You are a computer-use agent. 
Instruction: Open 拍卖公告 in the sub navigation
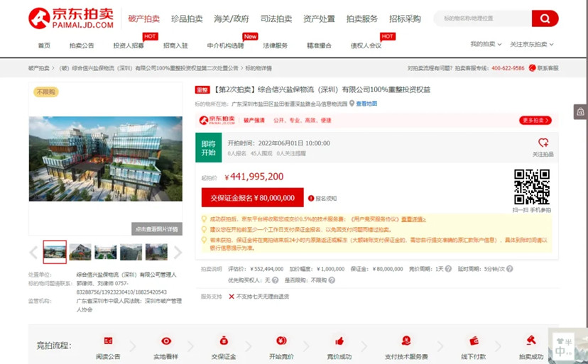(x=82, y=45)
